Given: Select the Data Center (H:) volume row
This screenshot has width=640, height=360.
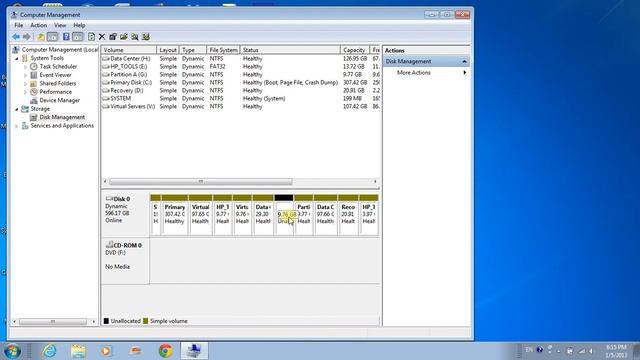Looking at the screenshot, I should pyautogui.click(x=241, y=59).
